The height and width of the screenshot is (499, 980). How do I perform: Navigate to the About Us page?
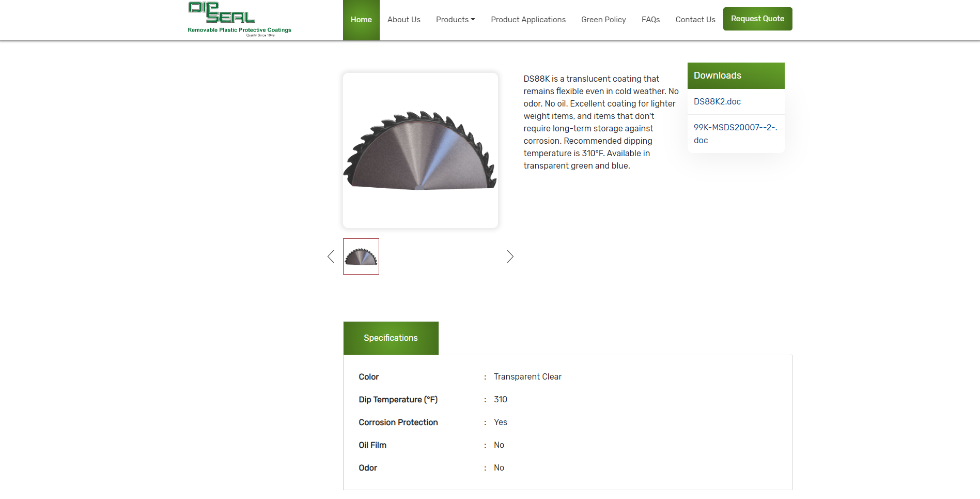click(x=403, y=20)
